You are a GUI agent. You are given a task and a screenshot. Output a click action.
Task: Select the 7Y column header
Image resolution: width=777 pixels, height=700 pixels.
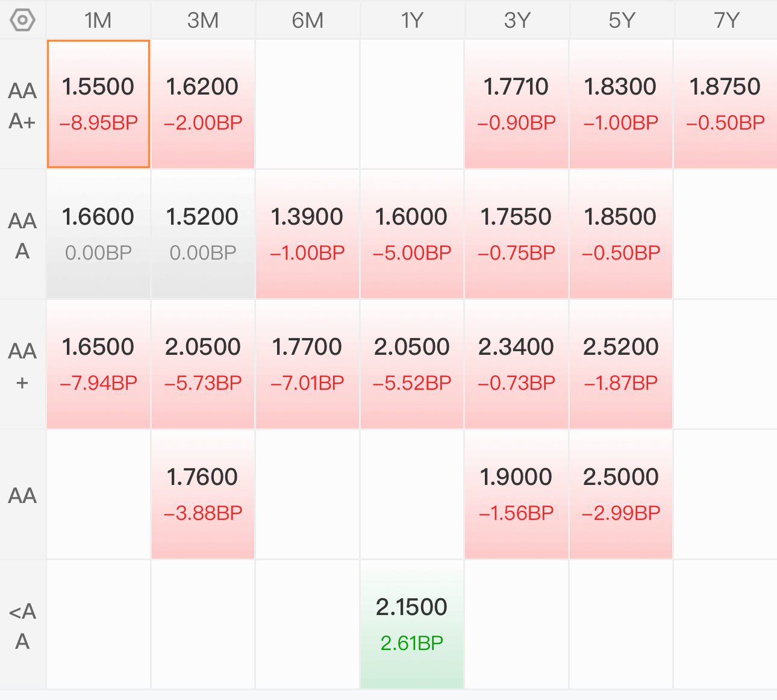726,20
